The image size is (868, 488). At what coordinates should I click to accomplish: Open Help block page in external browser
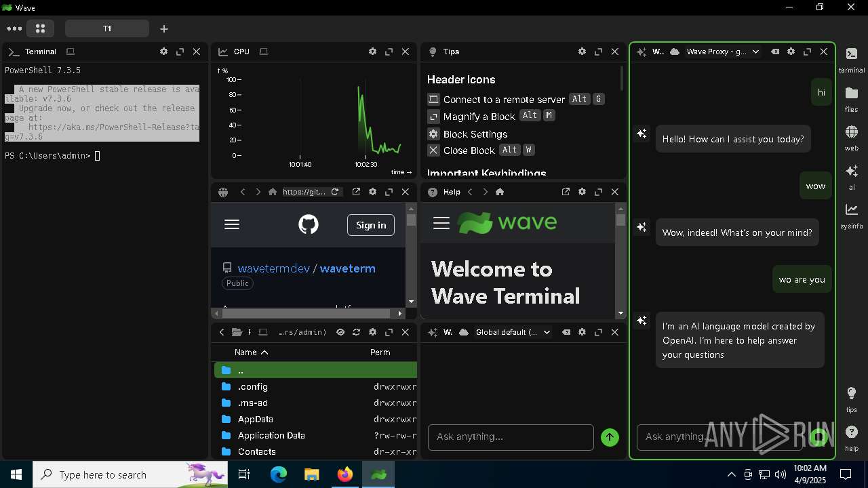click(x=566, y=192)
